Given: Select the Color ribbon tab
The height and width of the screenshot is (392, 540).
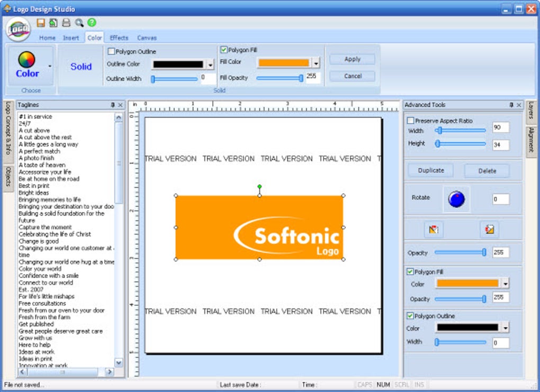Looking at the screenshot, I should click(94, 38).
